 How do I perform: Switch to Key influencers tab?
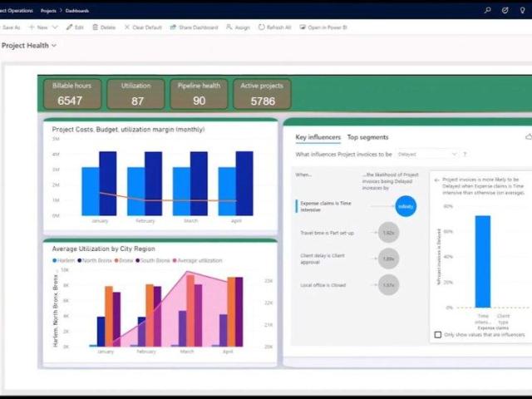tap(318, 137)
